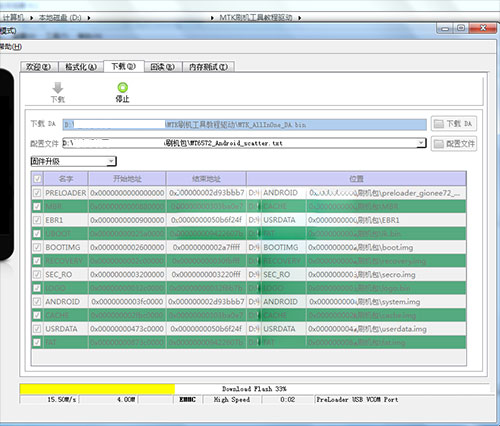Click breadcrumb arrow after the MTK tools folder

click(x=300, y=18)
